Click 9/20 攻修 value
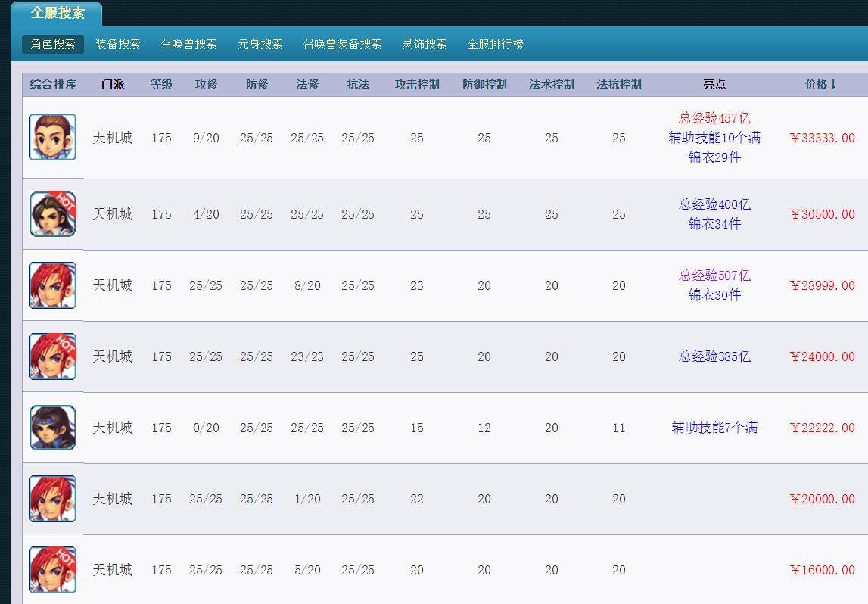The width and height of the screenshot is (868, 604). click(206, 138)
